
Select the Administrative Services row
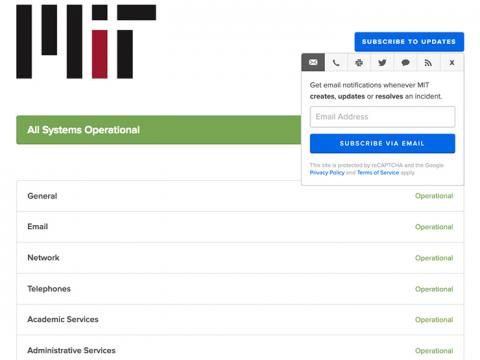pyautogui.click(x=240, y=348)
